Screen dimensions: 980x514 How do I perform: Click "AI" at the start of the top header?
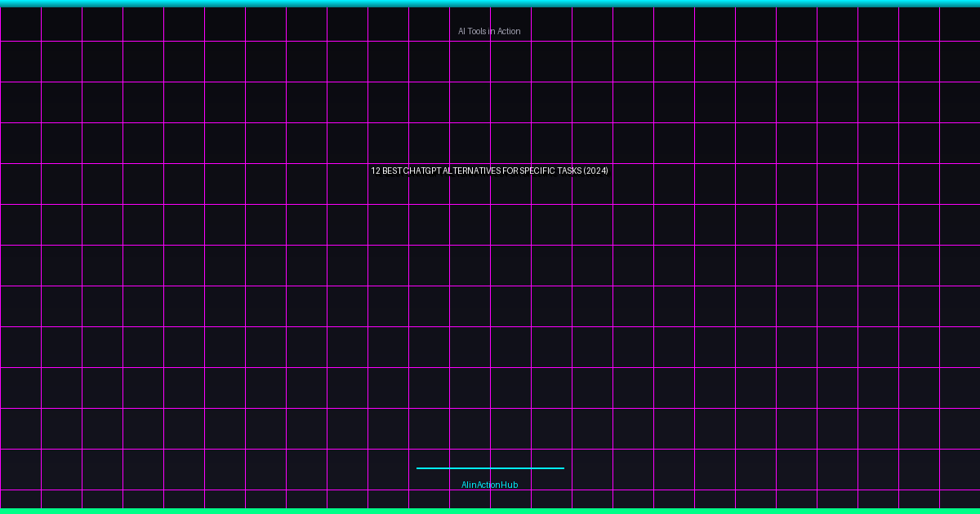point(461,31)
